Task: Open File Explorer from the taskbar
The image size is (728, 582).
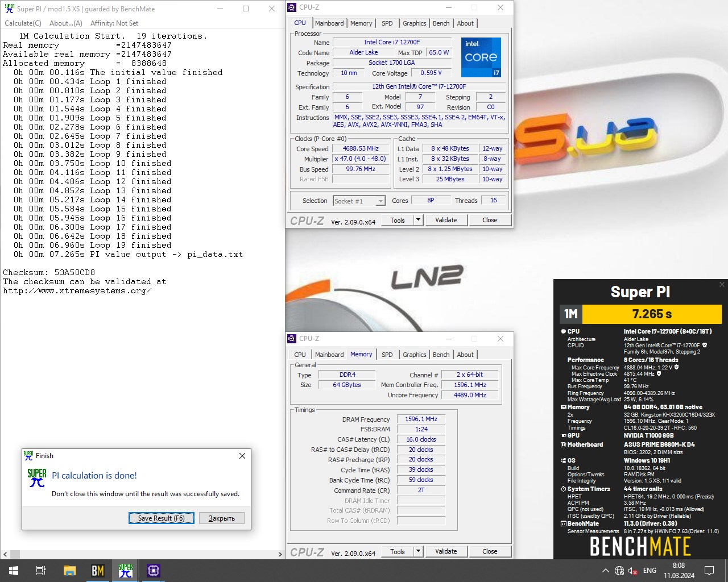Action: (x=69, y=571)
